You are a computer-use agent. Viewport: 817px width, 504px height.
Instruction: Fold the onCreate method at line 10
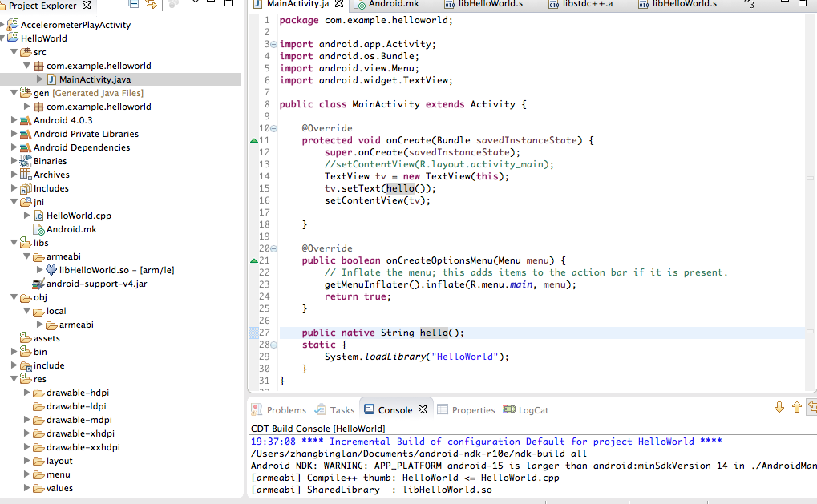(274, 128)
